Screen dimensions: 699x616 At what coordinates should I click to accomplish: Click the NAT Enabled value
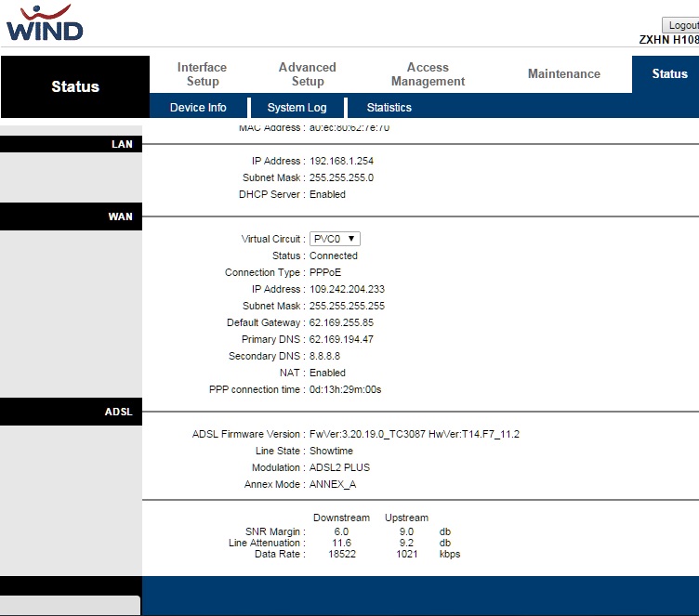(327, 373)
